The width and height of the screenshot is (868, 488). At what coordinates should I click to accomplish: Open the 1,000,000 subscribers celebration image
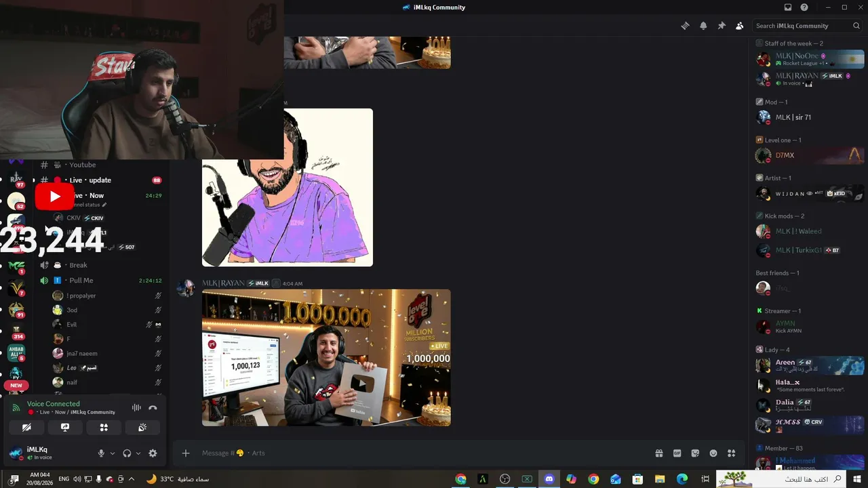(x=326, y=358)
